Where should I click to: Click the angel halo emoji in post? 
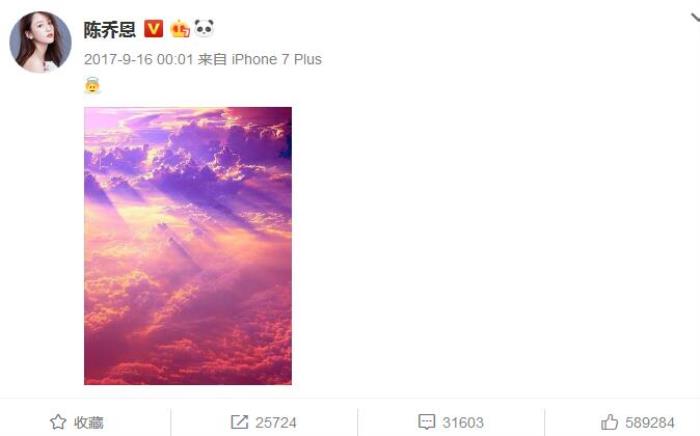(92, 85)
